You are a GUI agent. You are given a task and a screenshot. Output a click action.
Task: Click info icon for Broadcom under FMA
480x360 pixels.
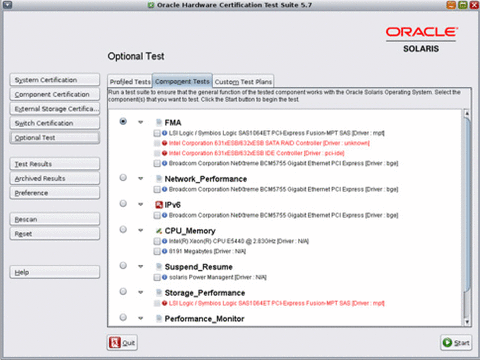click(165, 163)
